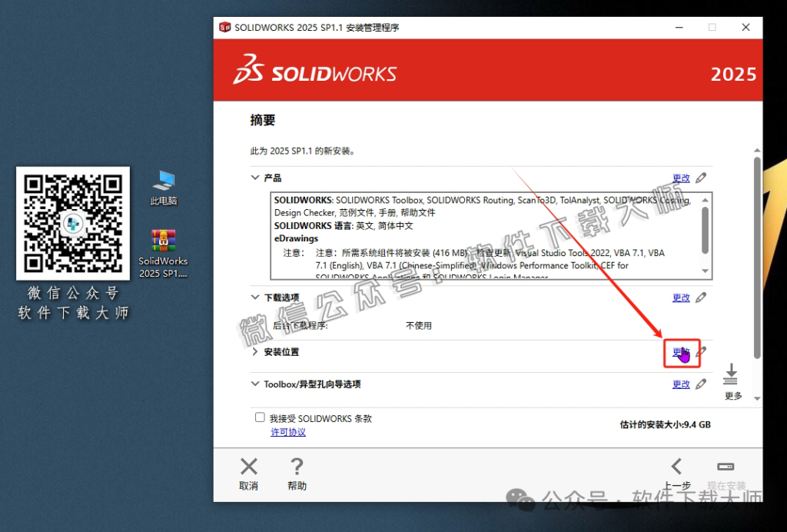The image size is (787, 532).
Task: Open the 许可协议 link
Action: click(288, 432)
